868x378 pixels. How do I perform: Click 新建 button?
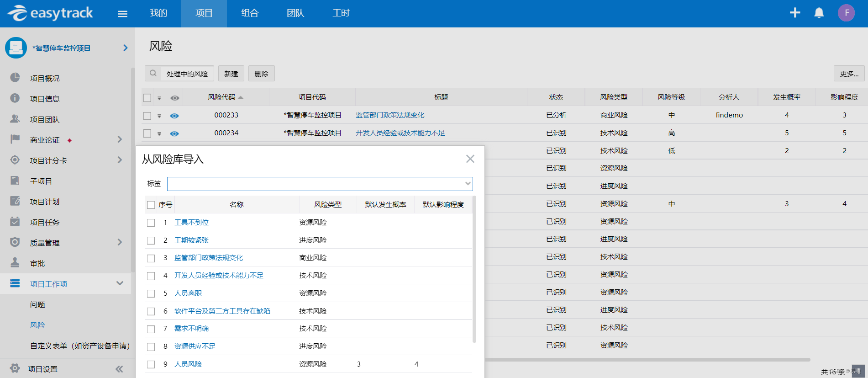[231, 74]
